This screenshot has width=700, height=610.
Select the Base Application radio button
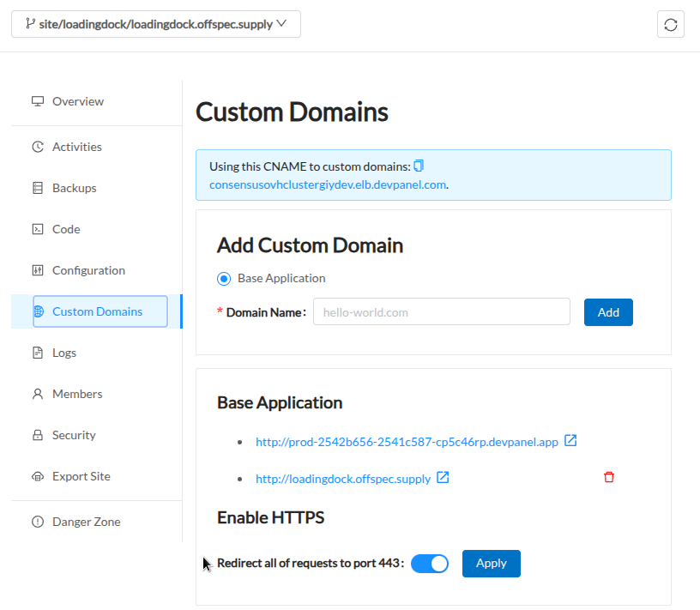224,279
